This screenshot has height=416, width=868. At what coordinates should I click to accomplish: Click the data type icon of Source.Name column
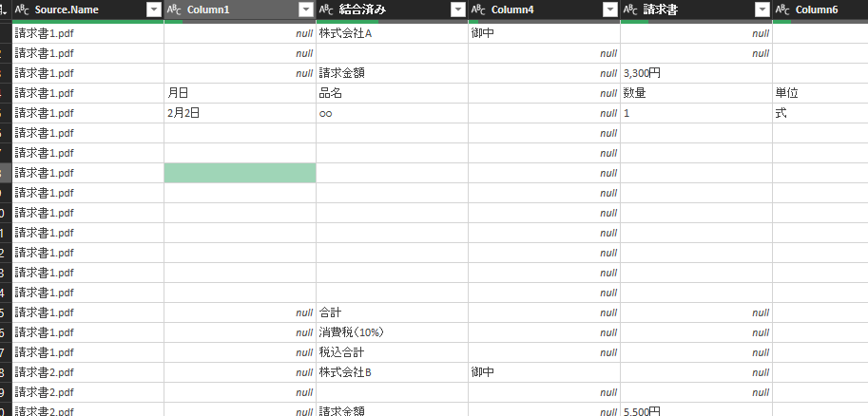22,9
